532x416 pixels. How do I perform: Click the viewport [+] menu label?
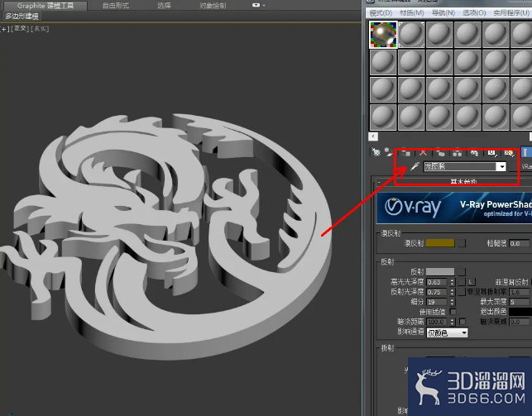click(x=4, y=29)
